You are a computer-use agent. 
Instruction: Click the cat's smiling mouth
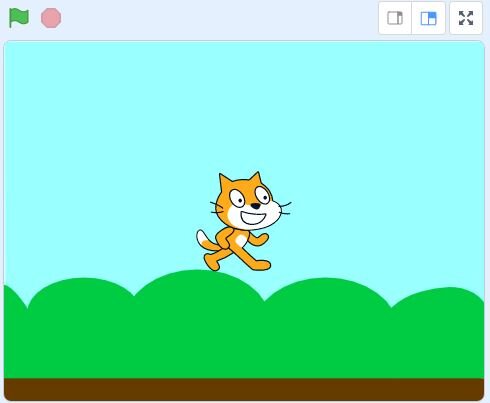point(253,218)
